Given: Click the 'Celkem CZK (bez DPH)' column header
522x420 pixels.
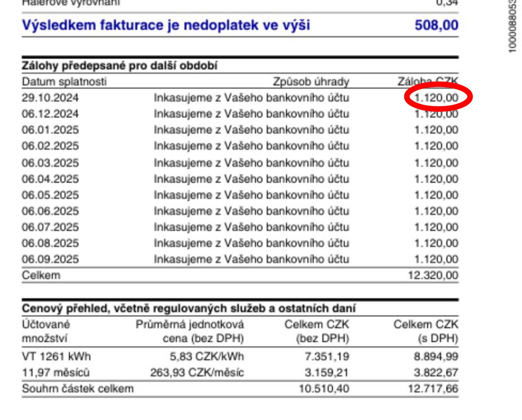Looking at the screenshot, I should point(317,332).
